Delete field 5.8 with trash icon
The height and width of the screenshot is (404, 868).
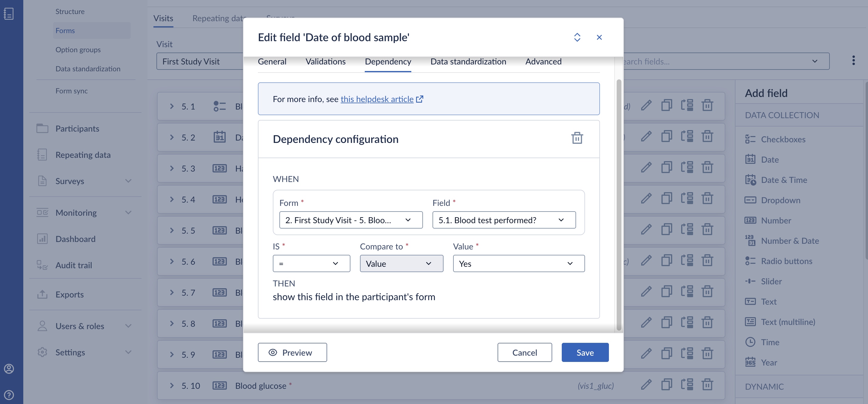[x=707, y=323]
